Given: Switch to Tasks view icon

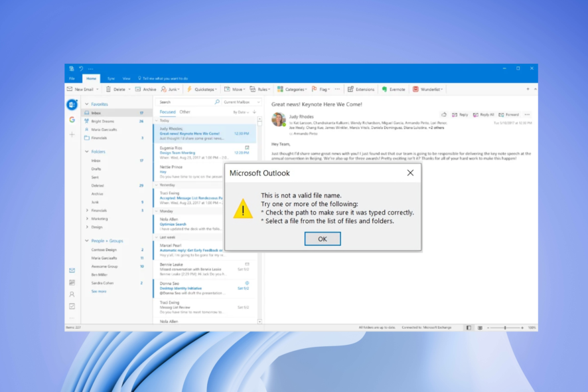Looking at the screenshot, I should (x=72, y=306).
